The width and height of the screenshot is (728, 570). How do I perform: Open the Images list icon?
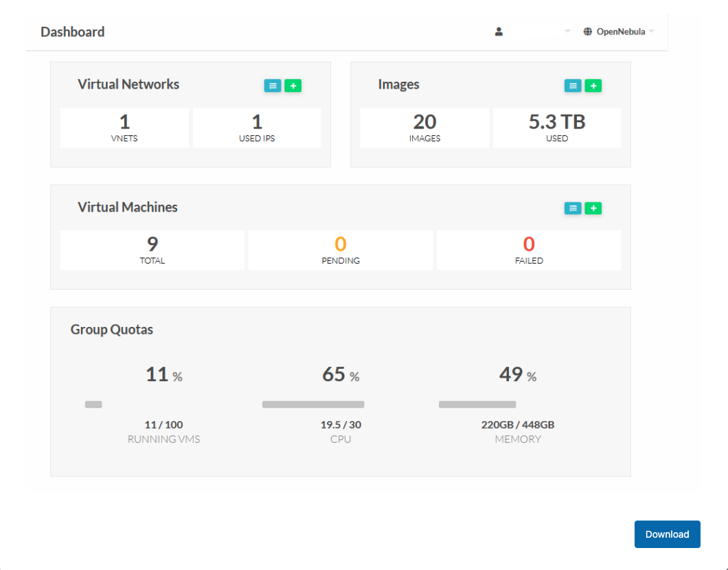tap(573, 85)
